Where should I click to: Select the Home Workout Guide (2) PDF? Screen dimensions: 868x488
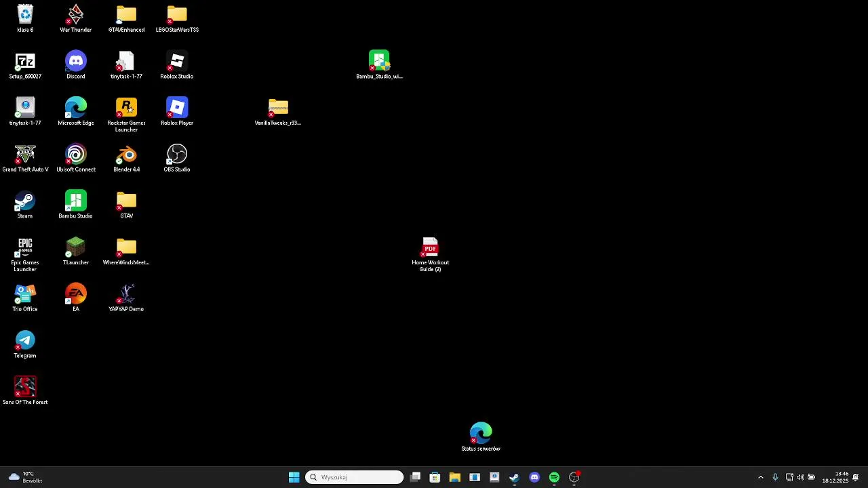coord(430,254)
